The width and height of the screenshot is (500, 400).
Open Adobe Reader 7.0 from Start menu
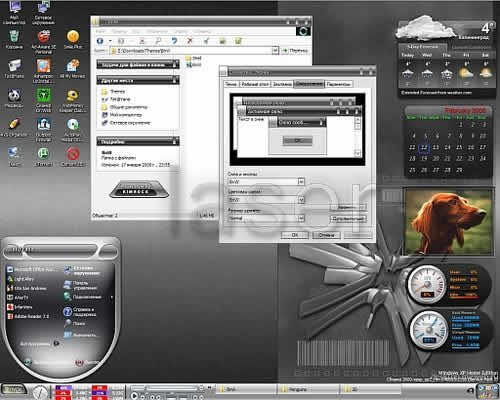coord(28,316)
